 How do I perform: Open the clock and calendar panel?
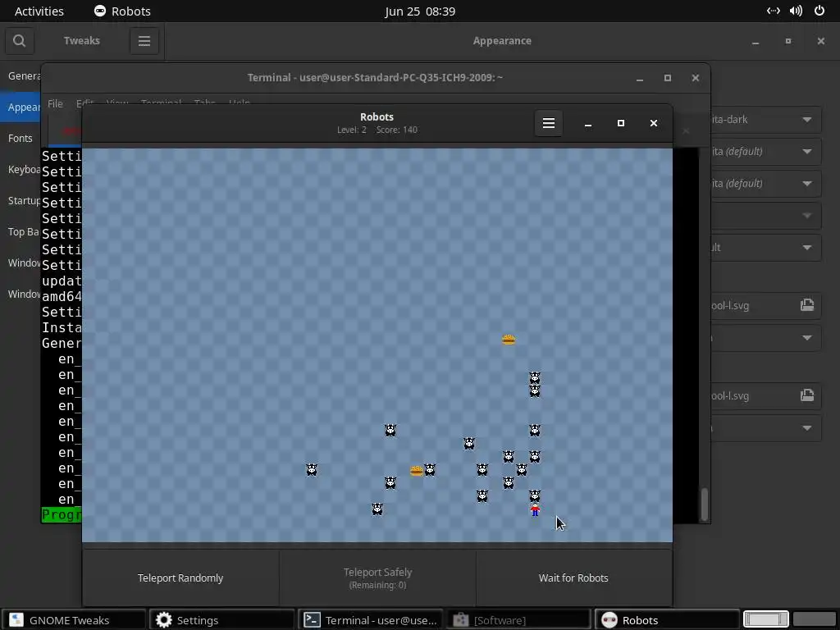[420, 11]
